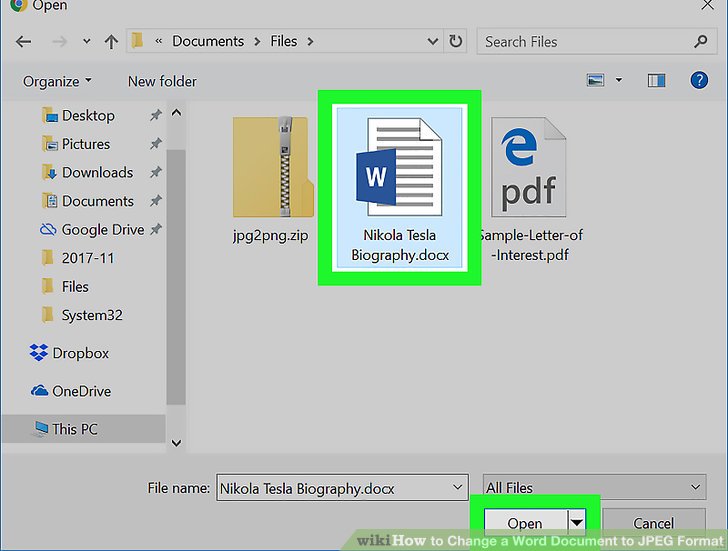
Task: Create a New folder
Action: point(162,82)
